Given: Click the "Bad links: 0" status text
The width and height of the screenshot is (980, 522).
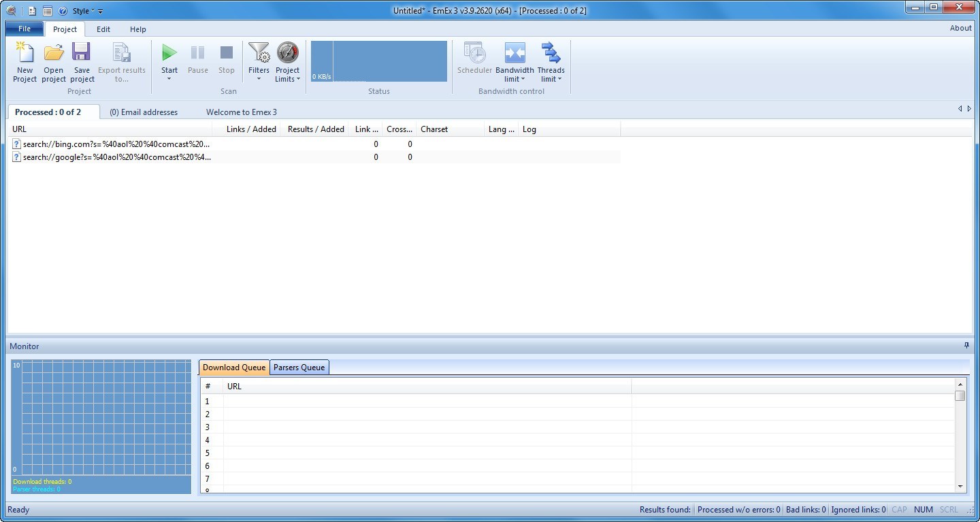Looking at the screenshot, I should click(806, 510).
